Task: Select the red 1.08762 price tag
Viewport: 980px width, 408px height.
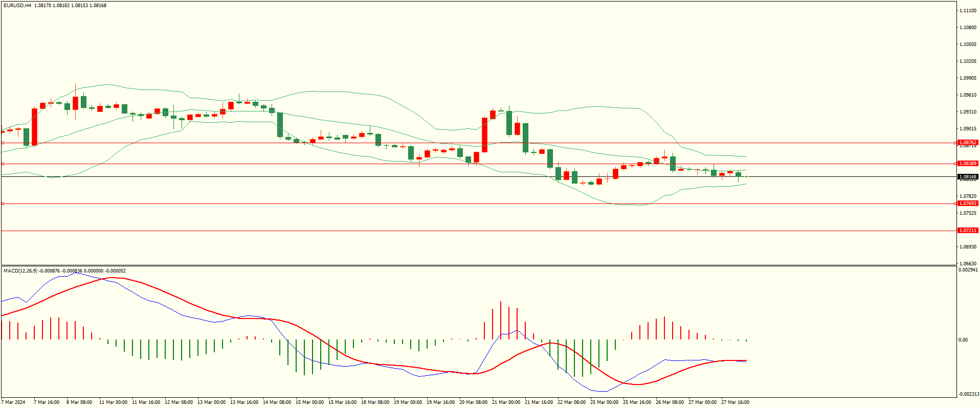Action: [x=968, y=143]
